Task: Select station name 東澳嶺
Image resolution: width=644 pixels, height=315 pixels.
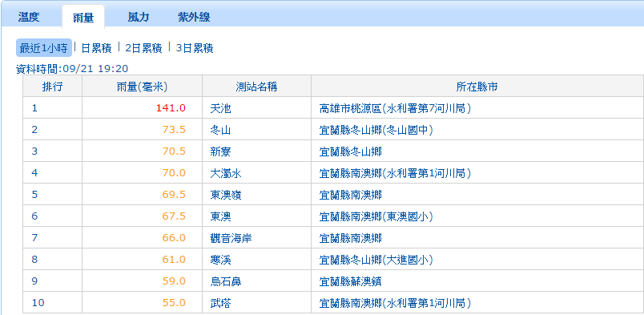Action: click(226, 195)
